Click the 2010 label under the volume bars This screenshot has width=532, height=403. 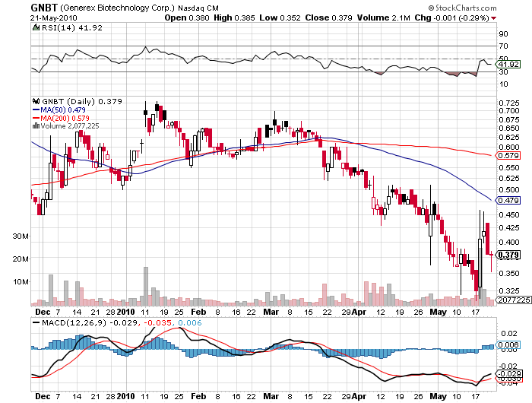point(125,312)
